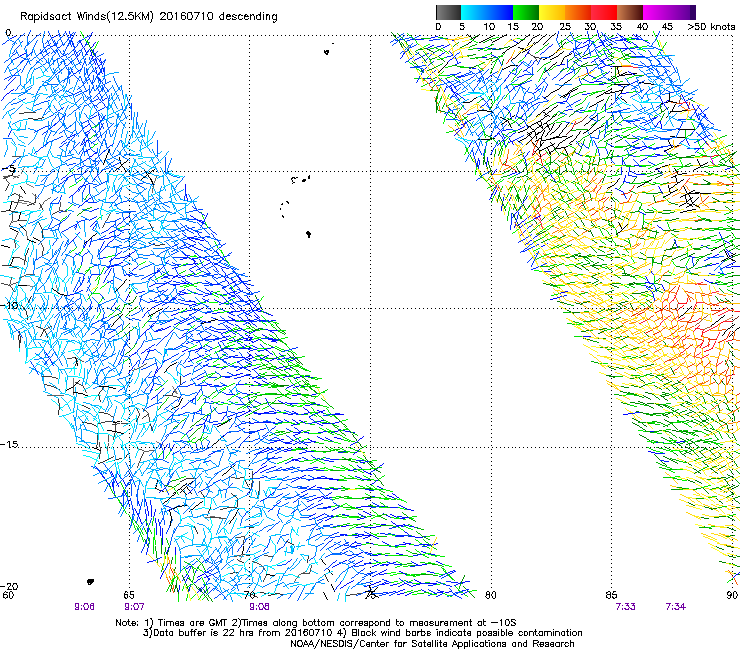Screen dimensions: 740x650
Task: Click the title 'Rapidsact Winds(12.5KM) 20160710 descending'
Action: pos(149,17)
